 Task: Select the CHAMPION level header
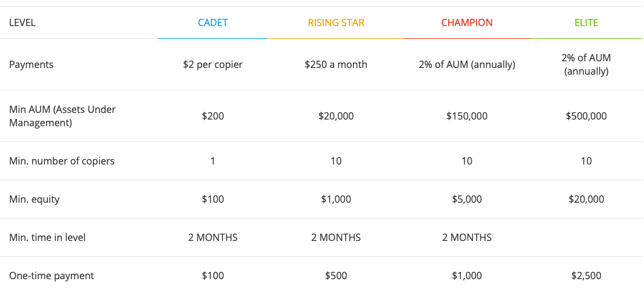point(466,23)
